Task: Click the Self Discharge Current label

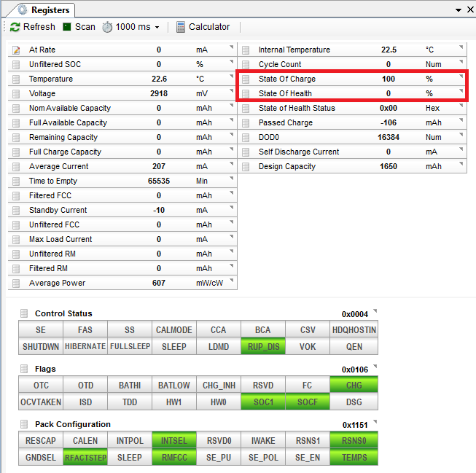Action: tap(299, 152)
